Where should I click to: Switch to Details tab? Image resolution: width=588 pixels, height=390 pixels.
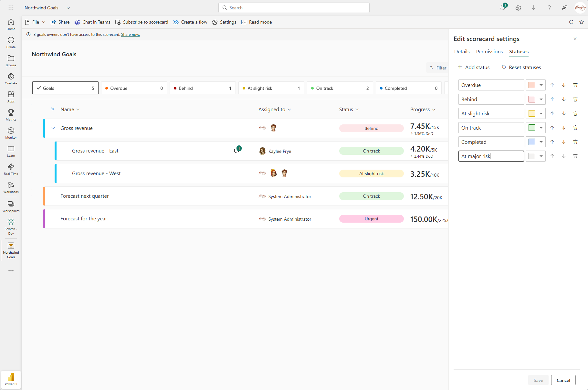462,52
